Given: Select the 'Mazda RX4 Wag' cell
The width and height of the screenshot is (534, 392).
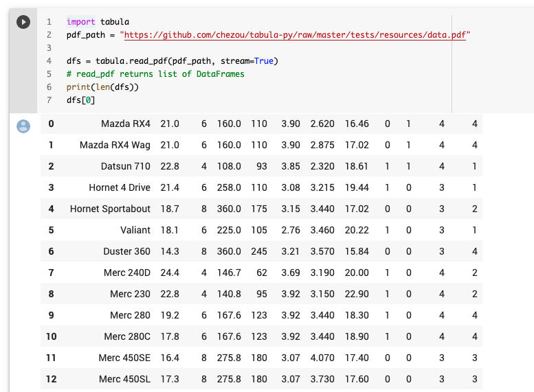Looking at the screenshot, I should (x=115, y=146).
